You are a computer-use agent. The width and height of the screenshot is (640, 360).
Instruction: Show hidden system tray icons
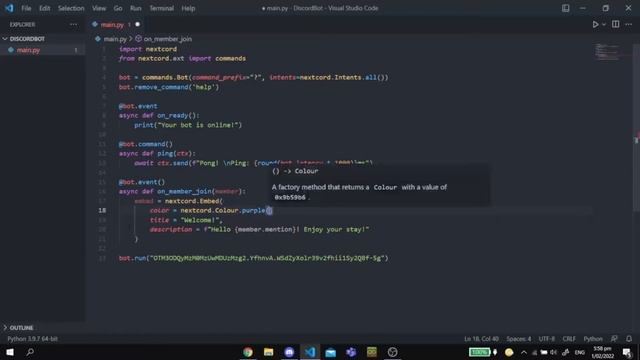click(524, 352)
